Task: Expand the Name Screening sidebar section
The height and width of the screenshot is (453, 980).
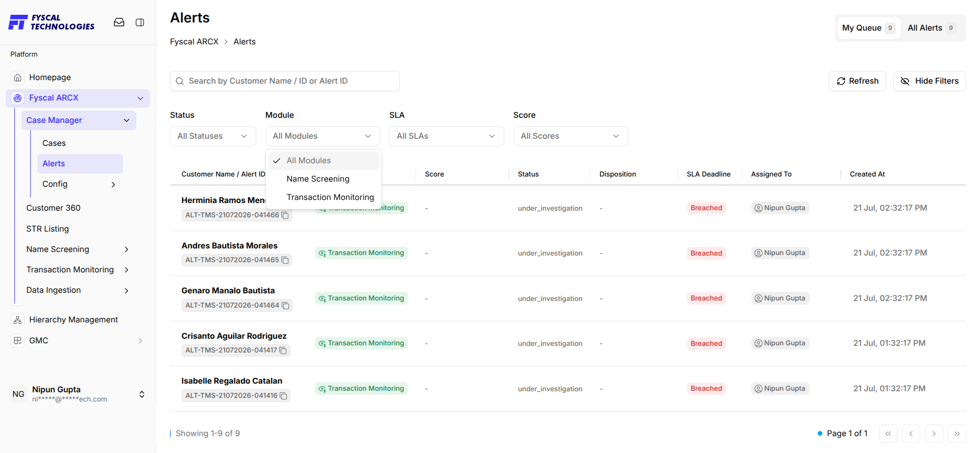Action: [127, 249]
